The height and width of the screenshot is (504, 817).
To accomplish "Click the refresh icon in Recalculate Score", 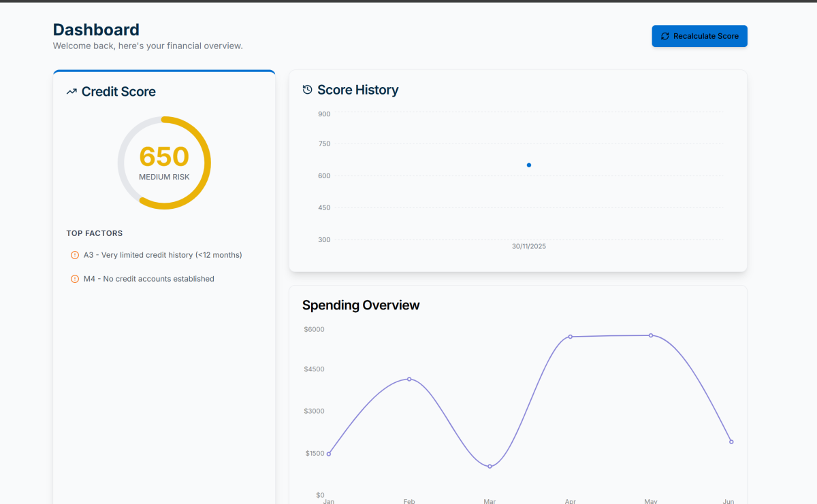I will coord(665,36).
